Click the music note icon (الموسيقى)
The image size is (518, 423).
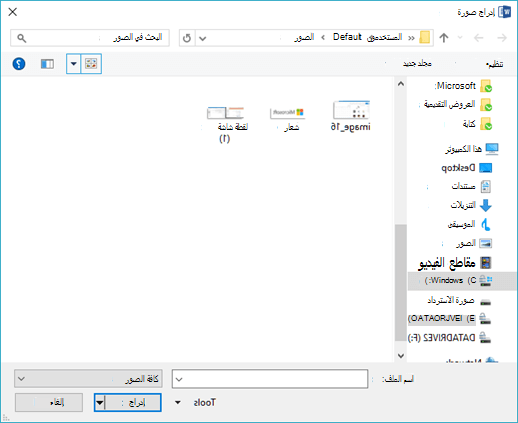pos(486,224)
